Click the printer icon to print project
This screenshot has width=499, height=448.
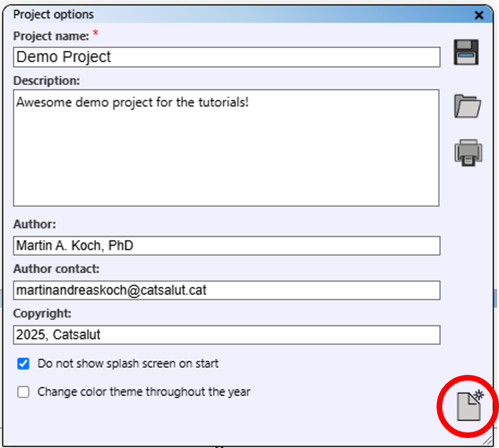tap(468, 152)
